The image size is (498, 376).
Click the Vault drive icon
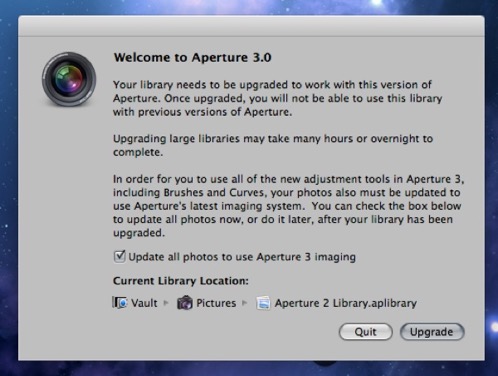click(x=120, y=303)
